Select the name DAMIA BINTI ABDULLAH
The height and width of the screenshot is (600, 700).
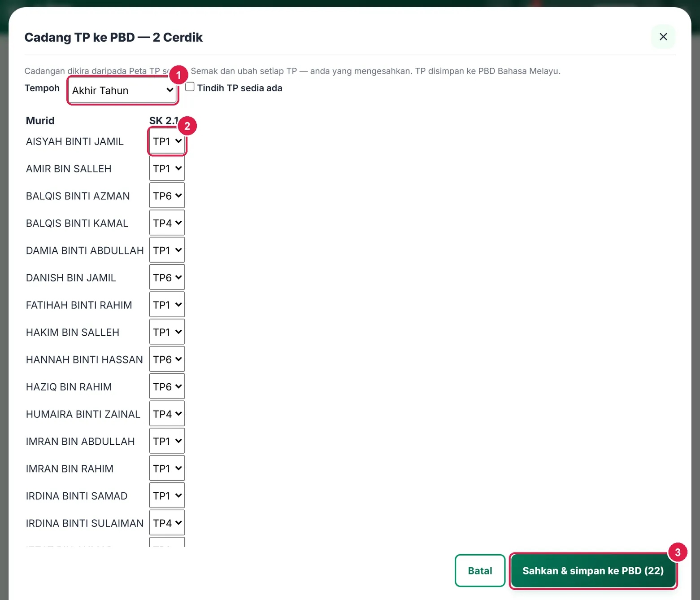pyautogui.click(x=85, y=250)
